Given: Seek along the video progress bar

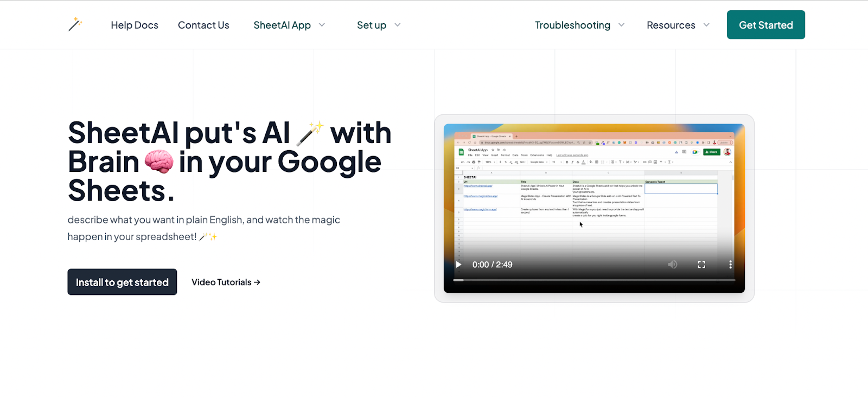Looking at the screenshot, I should tap(594, 280).
